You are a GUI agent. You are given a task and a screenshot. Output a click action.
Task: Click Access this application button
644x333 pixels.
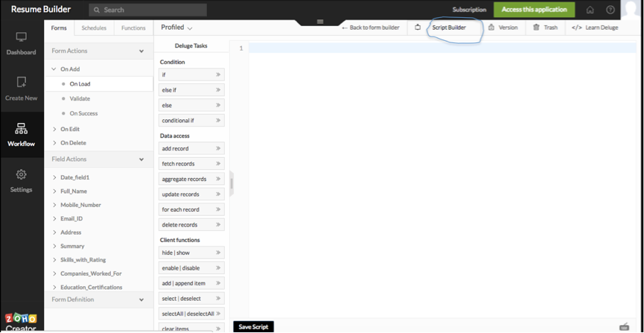point(534,10)
